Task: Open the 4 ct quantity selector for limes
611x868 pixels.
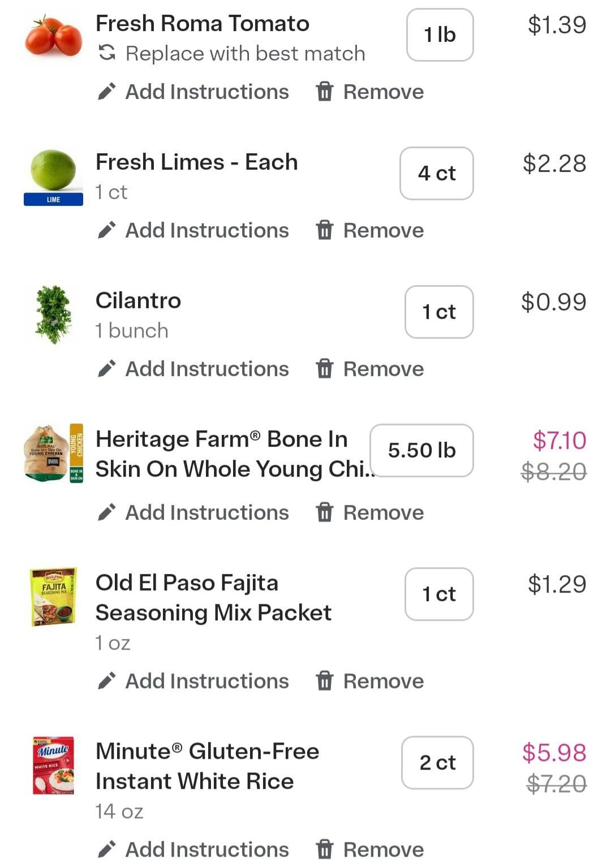Action: point(436,173)
